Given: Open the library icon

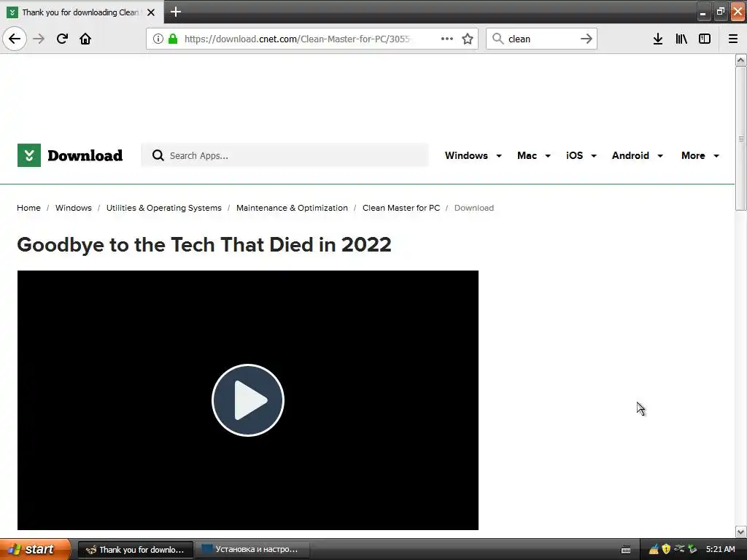Looking at the screenshot, I should [681, 39].
